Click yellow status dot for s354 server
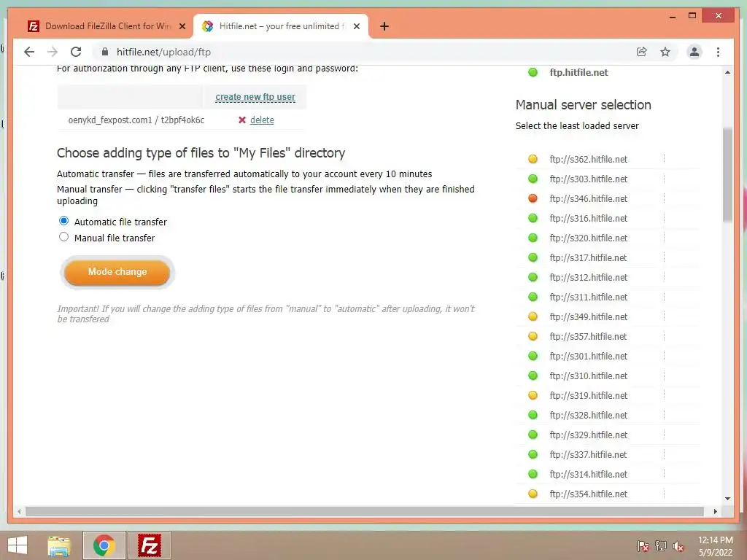This screenshot has width=747, height=560. (x=533, y=494)
